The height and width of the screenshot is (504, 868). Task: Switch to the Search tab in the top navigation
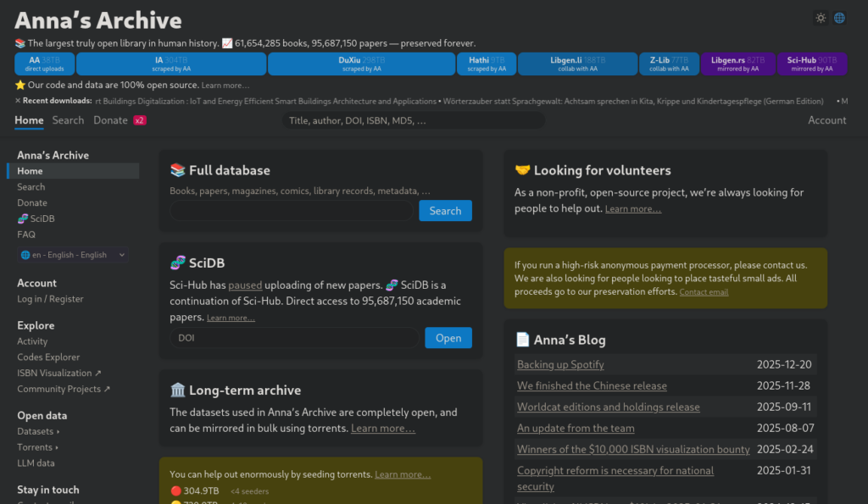tap(68, 120)
